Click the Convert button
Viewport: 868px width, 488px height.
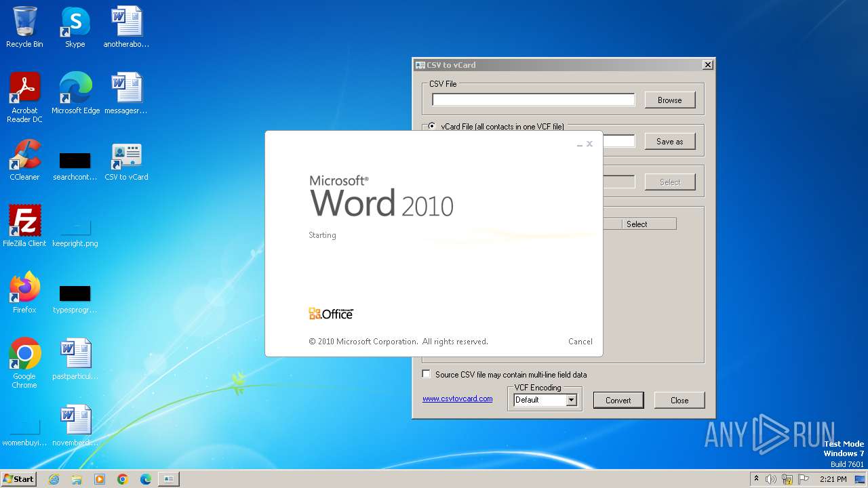coord(618,400)
